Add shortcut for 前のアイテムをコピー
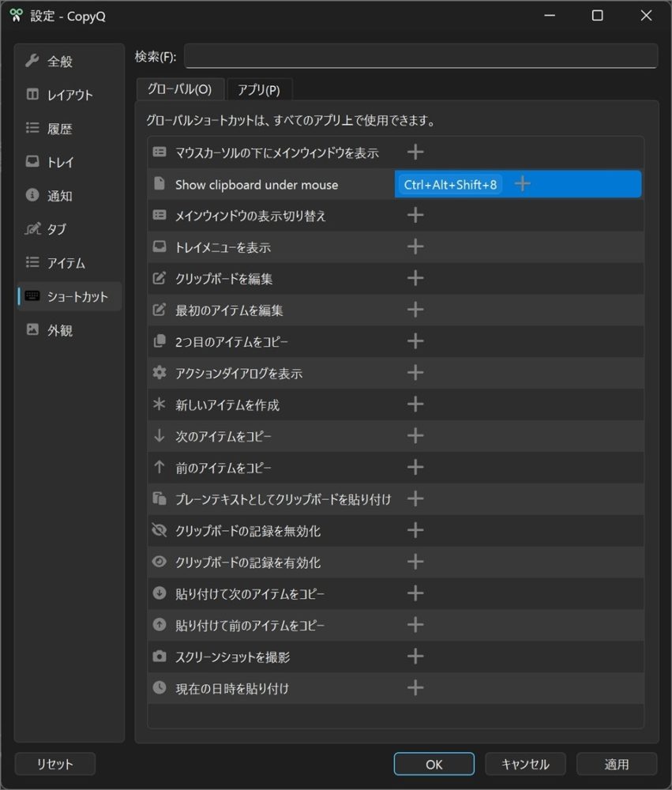672x790 pixels. tap(415, 468)
